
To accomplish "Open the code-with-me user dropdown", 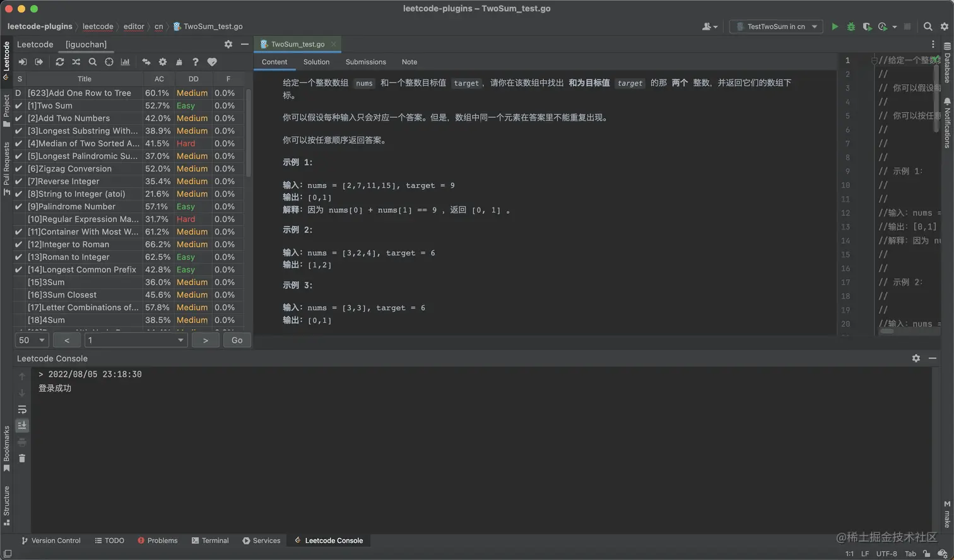I will [710, 26].
